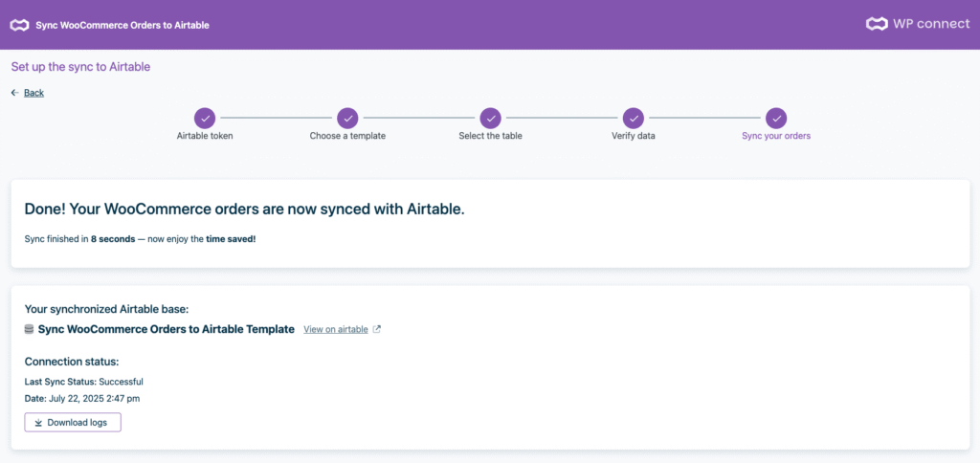Click the Sync your orders step checkmark
980x463 pixels.
776,118
